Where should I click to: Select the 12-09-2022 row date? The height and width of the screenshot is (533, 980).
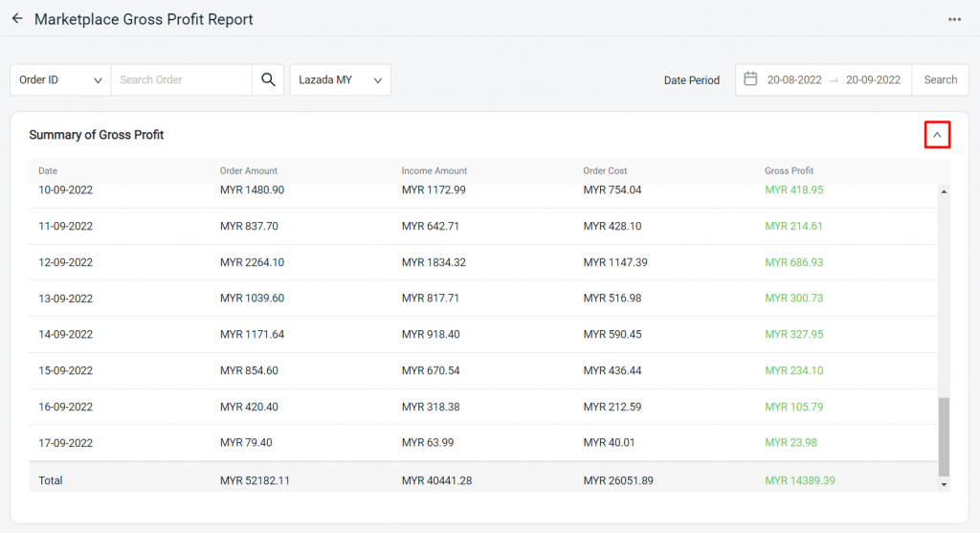tap(65, 262)
